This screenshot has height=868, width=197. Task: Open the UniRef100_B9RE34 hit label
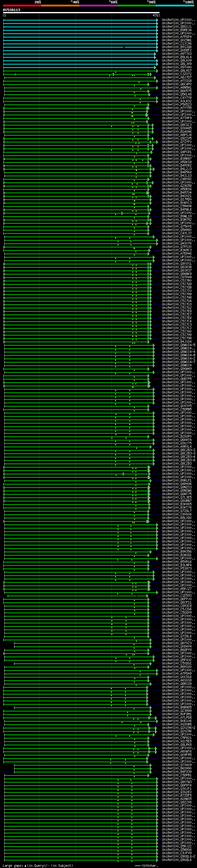177,30
